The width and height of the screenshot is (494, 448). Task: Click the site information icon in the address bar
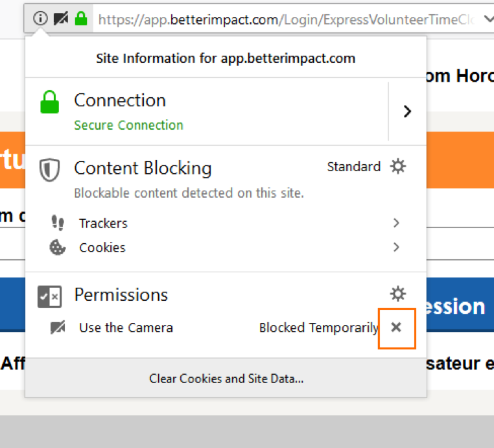pos(40,19)
